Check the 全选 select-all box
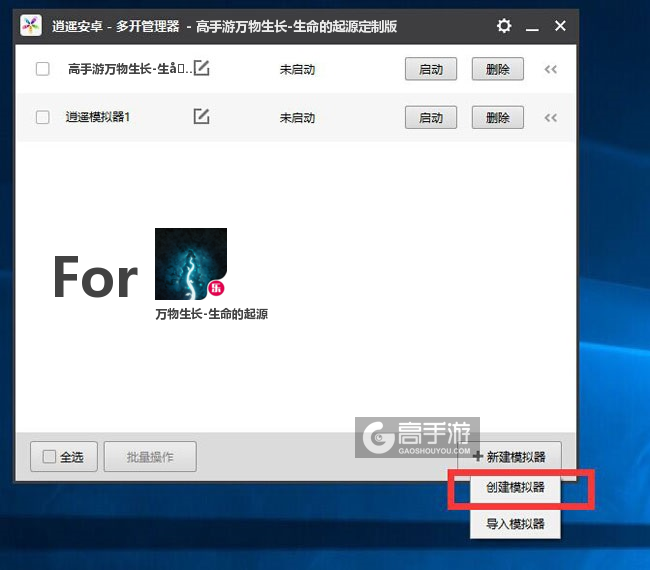 [x=49, y=457]
